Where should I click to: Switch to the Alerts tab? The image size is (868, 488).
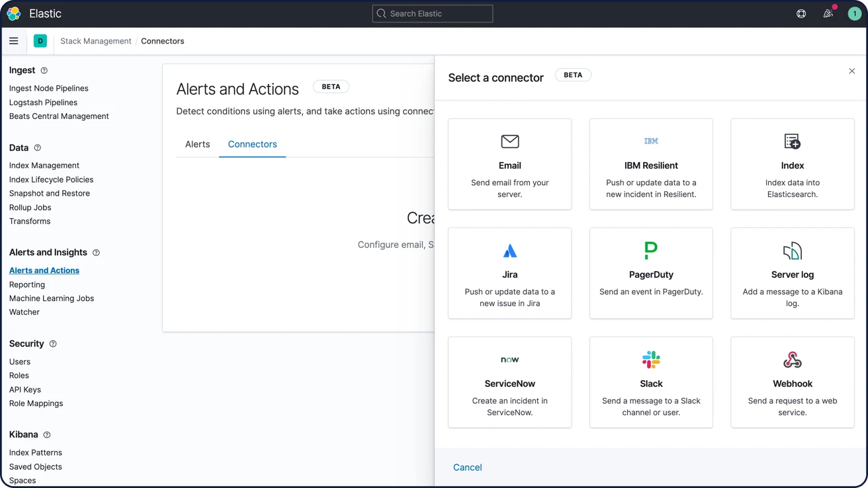click(197, 144)
